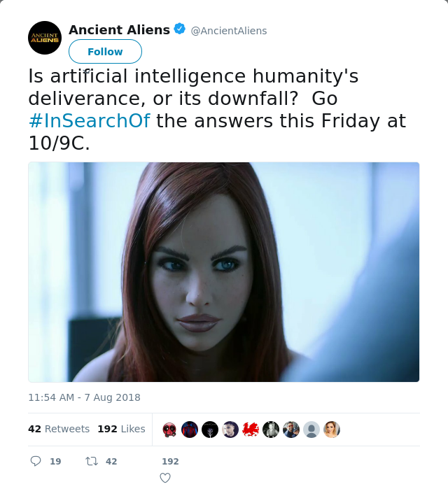Click the reply count 19
448x489 pixels.
[x=55, y=461]
